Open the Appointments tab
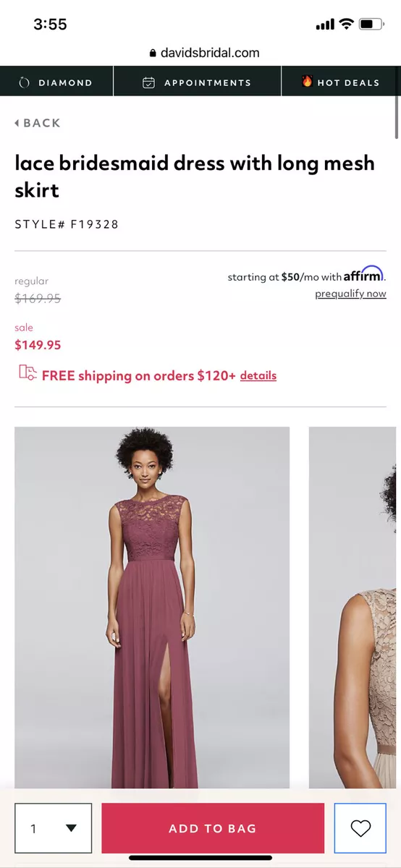The image size is (401, 868). 198,81
